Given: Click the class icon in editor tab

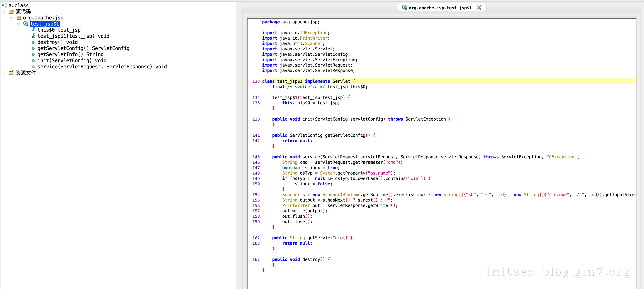Looking at the screenshot, I should [404, 8].
